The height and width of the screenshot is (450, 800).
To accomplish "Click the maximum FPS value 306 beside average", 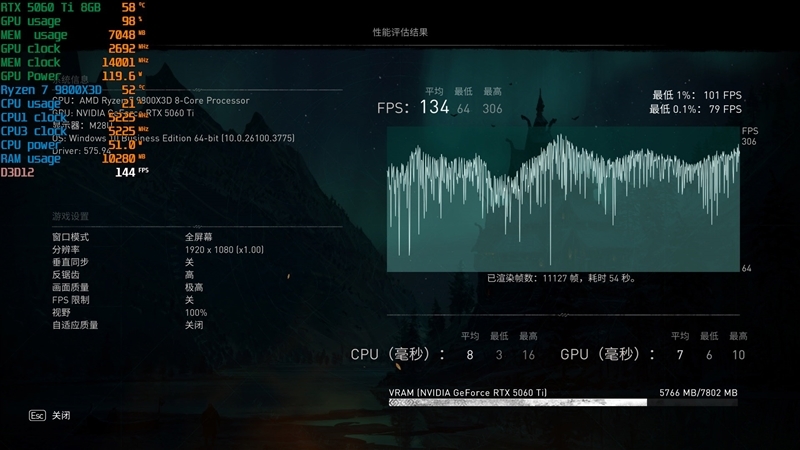I will point(492,109).
